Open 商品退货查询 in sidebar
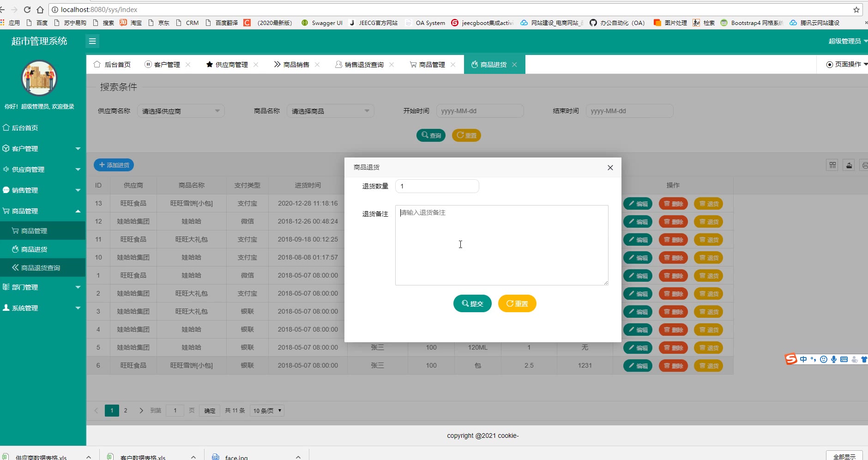This screenshot has width=868, height=460. pos(41,268)
